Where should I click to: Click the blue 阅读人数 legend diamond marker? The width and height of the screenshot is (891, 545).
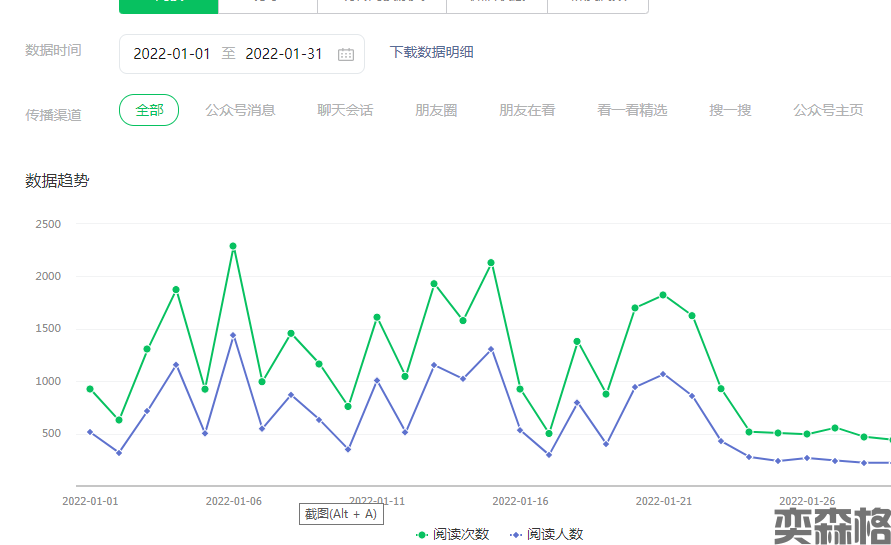click(x=515, y=535)
